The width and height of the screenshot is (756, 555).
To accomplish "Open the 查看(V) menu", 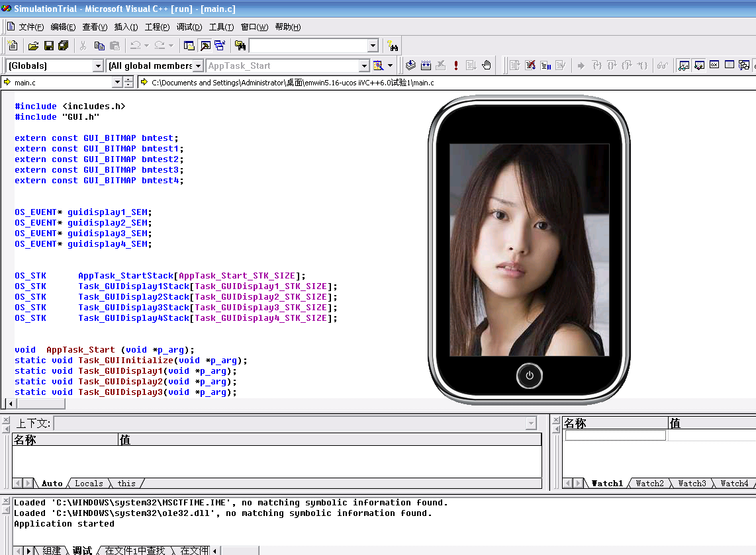I will (x=95, y=27).
